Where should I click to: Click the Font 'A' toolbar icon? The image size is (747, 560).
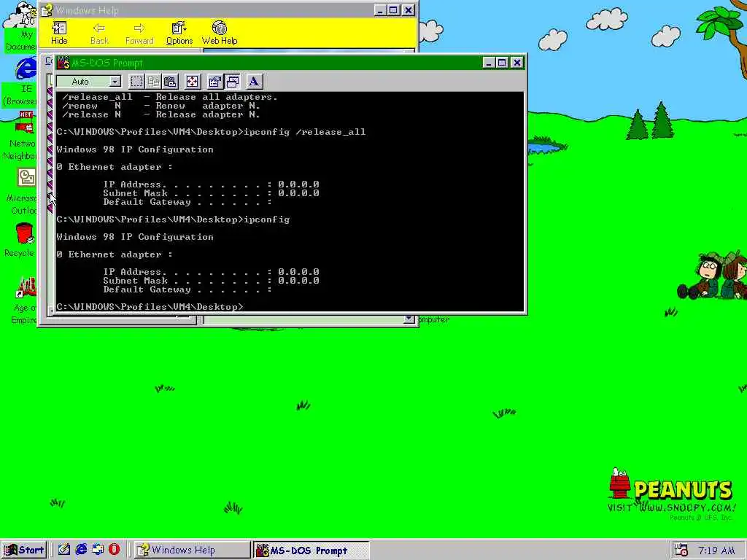pos(254,82)
